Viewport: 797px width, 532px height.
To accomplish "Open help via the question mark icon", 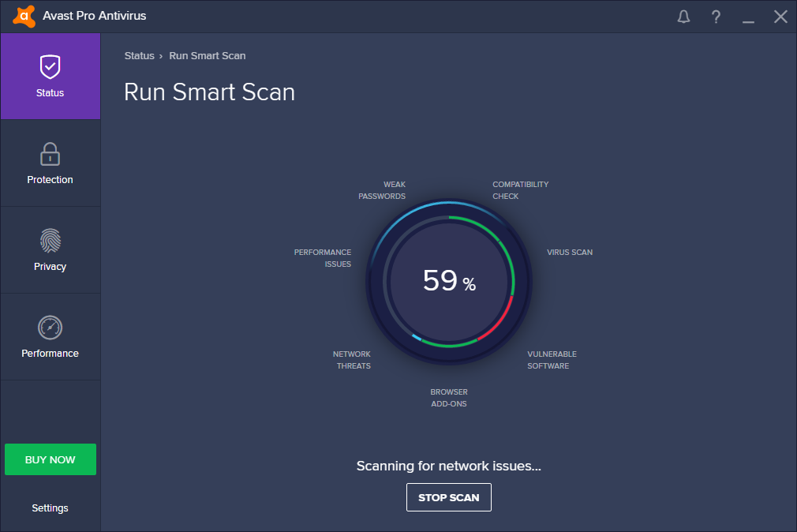I will point(716,17).
